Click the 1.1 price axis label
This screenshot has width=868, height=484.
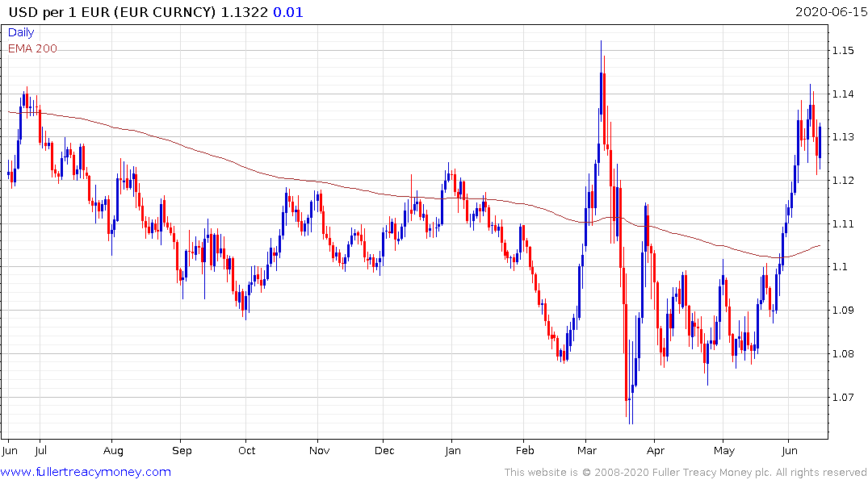click(x=840, y=267)
